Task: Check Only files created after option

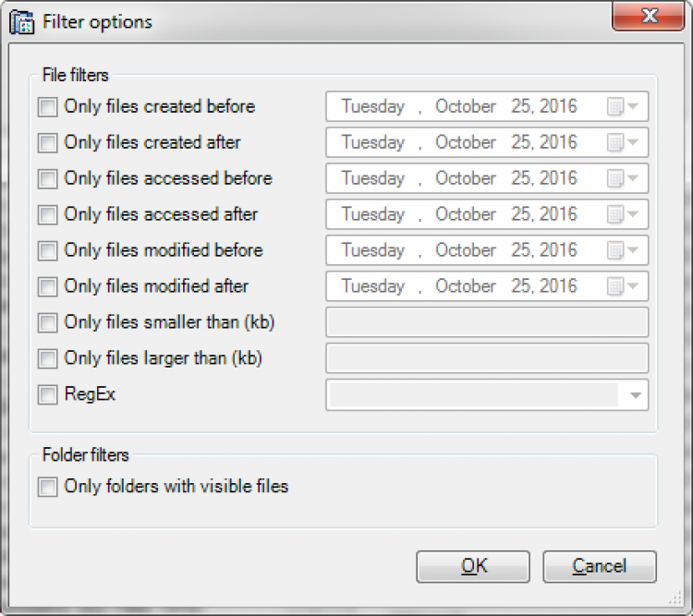Action: point(47,143)
